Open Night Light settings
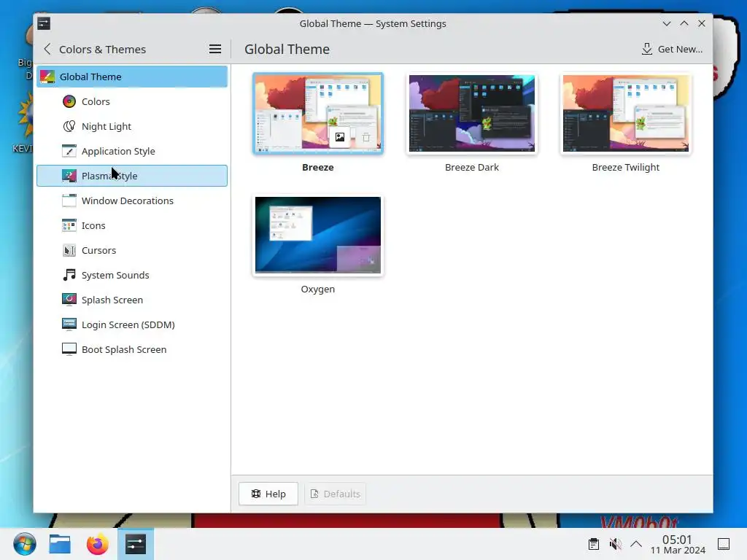747x560 pixels. point(132,126)
